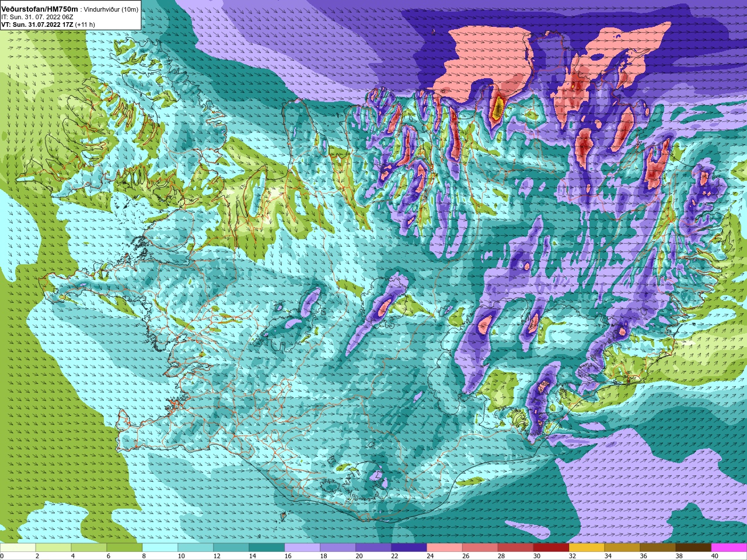
Task: Click the legend swatch between 16 and 18
Action: click(x=303, y=548)
